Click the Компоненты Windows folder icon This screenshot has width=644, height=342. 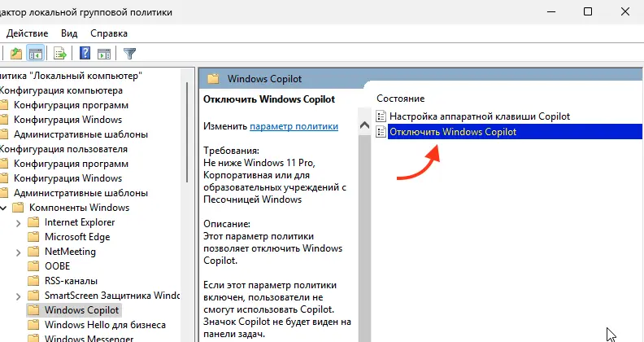point(18,208)
